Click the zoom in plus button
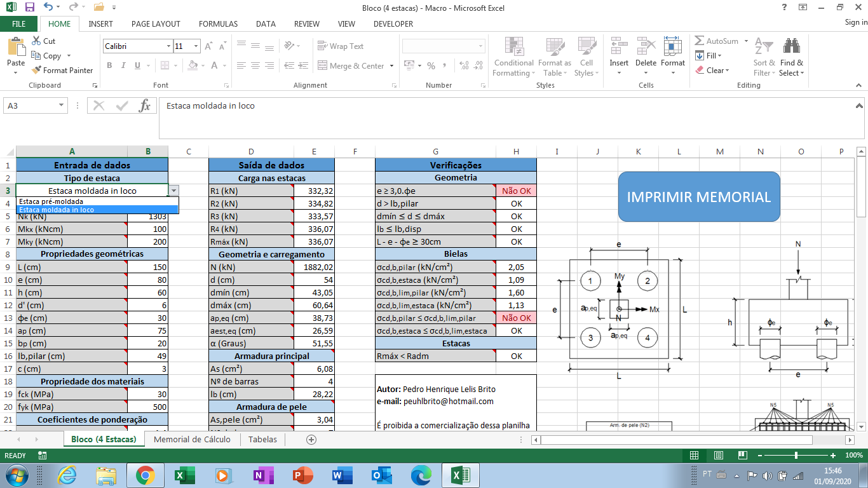868x488 pixels. click(833, 456)
